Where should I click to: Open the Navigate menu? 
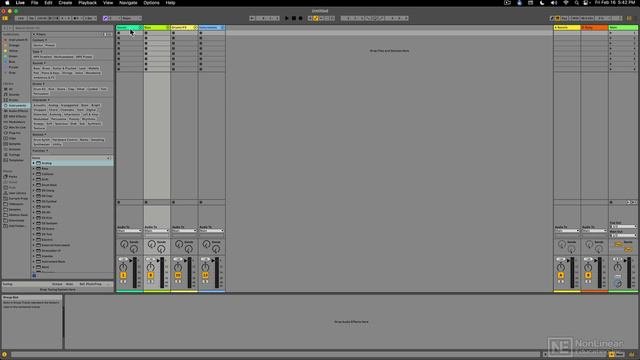coord(128,3)
